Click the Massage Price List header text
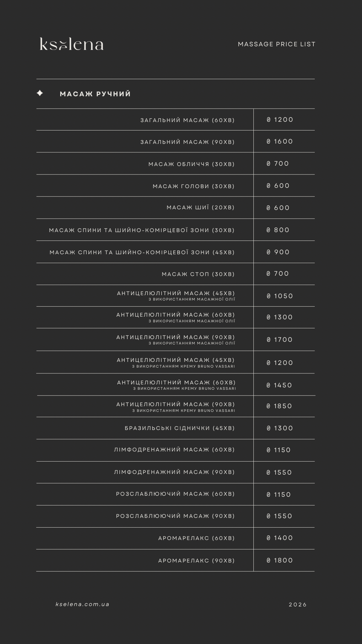The image size is (362, 644). [277, 44]
